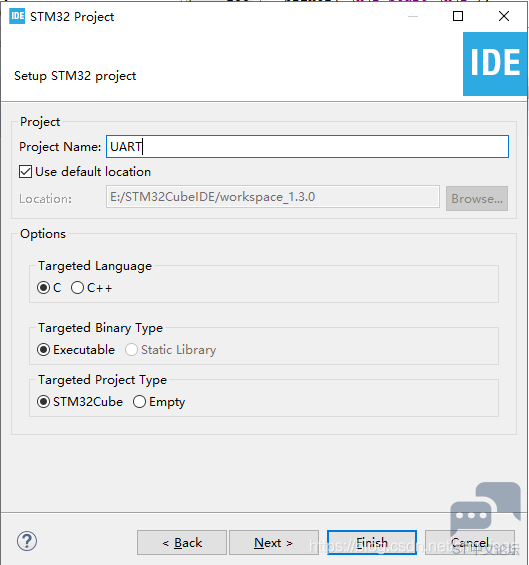Click the Project Name input field

pyautogui.click(x=307, y=147)
